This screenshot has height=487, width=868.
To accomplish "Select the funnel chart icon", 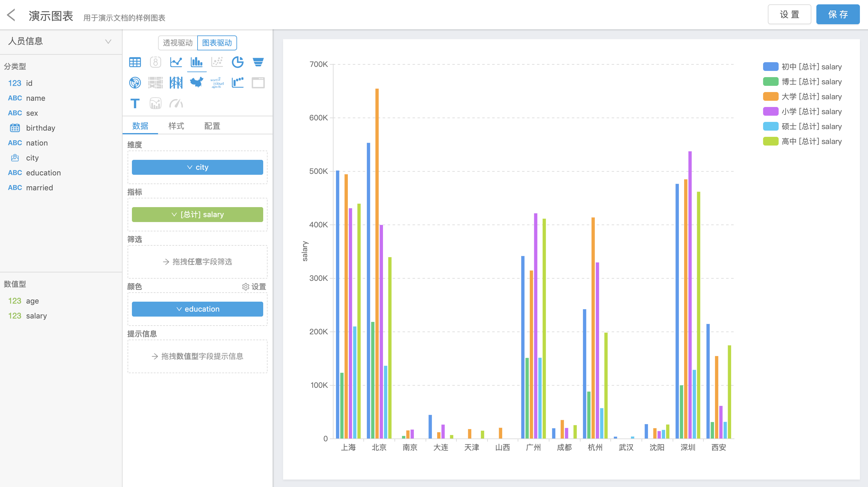I will (258, 62).
